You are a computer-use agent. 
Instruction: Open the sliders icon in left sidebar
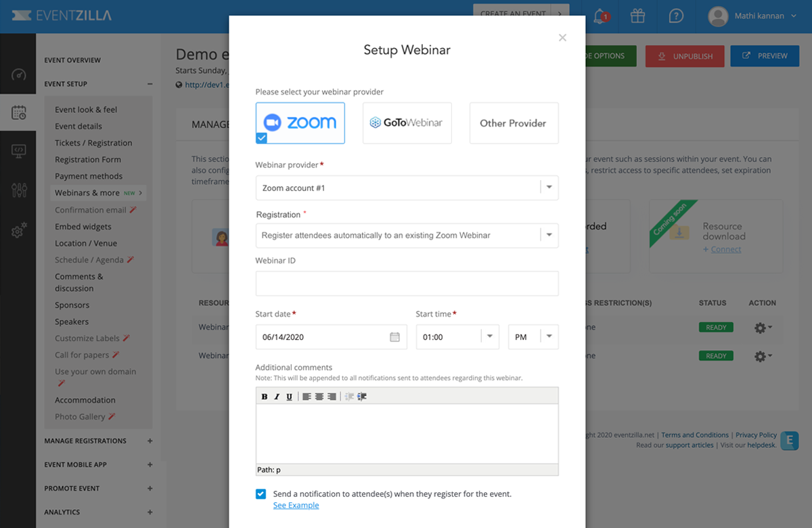(18, 190)
